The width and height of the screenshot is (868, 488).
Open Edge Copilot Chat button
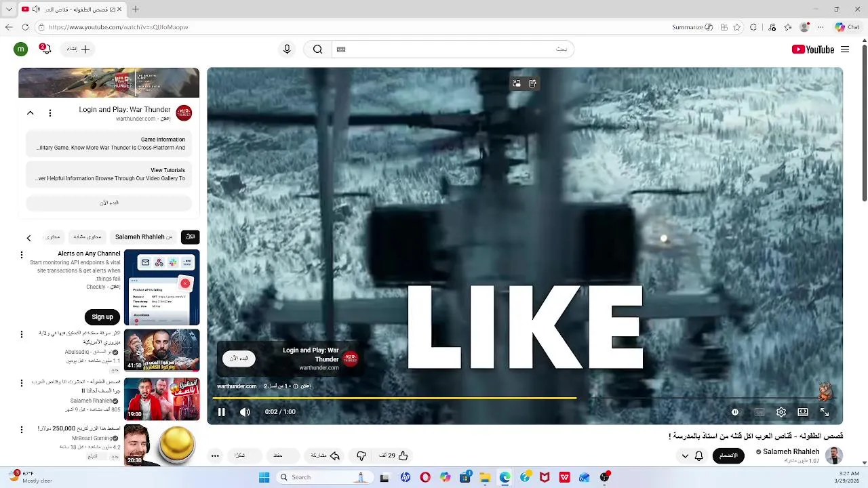[x=848, y=27]
